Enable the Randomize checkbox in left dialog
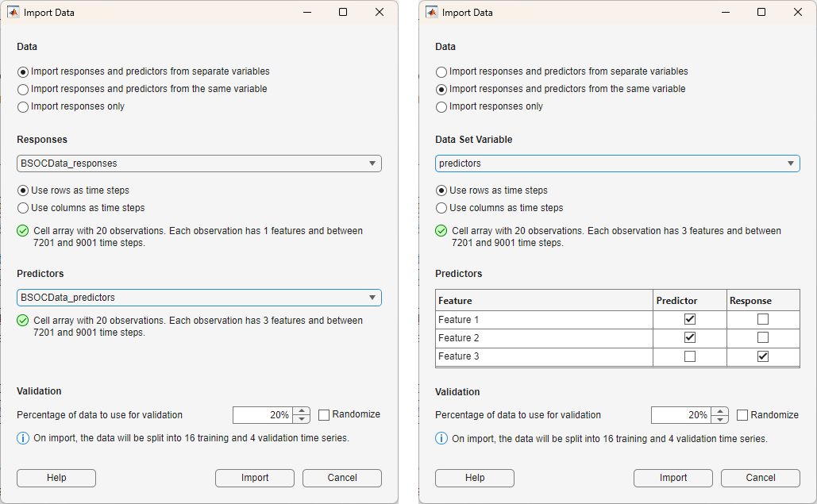Image resolution: width=817 pixels, height=504 pixels. [x=324, y=414]
